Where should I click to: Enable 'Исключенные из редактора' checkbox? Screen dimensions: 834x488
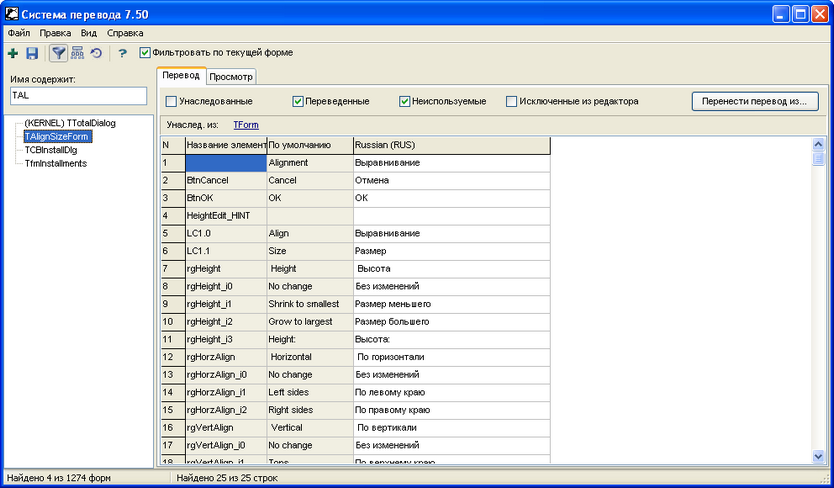coord(512,101)
